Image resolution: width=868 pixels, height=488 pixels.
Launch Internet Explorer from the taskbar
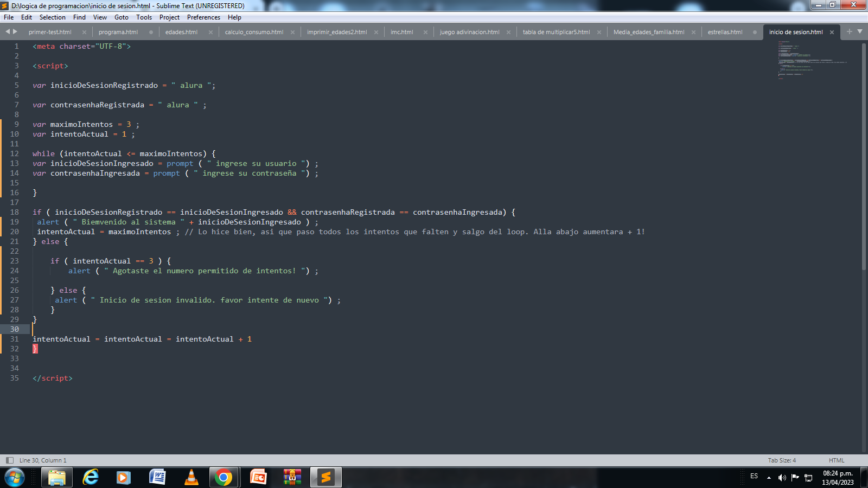point(91,478)
